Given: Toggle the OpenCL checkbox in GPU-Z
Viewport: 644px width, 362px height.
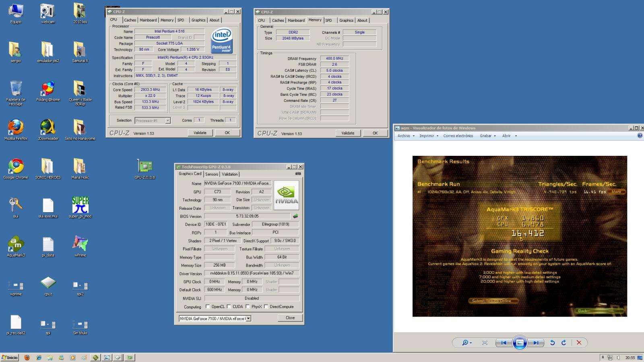Looking at the screenshot, I should coord(208,306).
